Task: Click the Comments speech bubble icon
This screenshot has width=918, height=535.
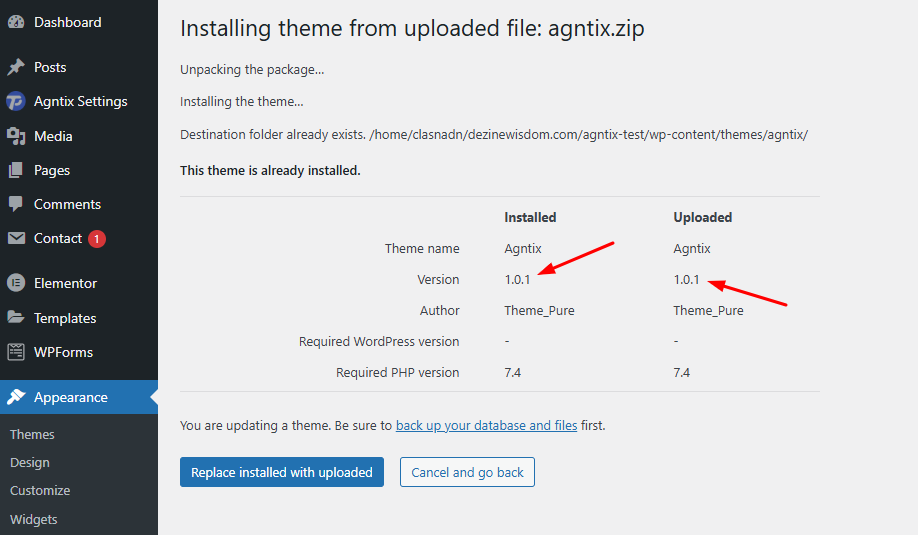Action: tap(16, 204)
